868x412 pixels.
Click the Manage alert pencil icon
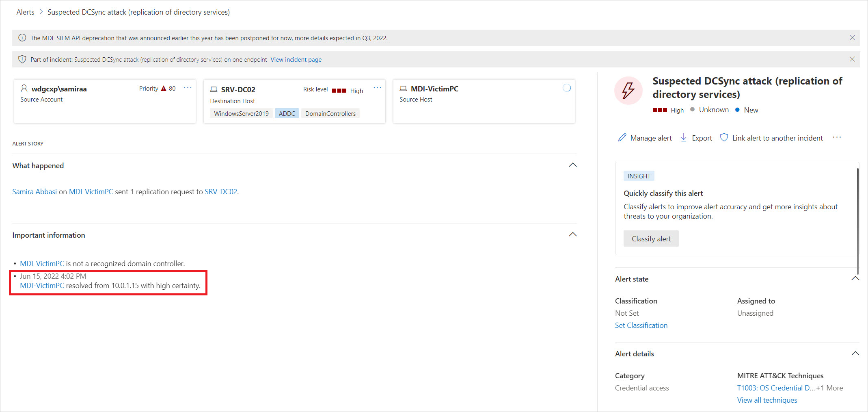pyautogui.click(x=622, y=138)
